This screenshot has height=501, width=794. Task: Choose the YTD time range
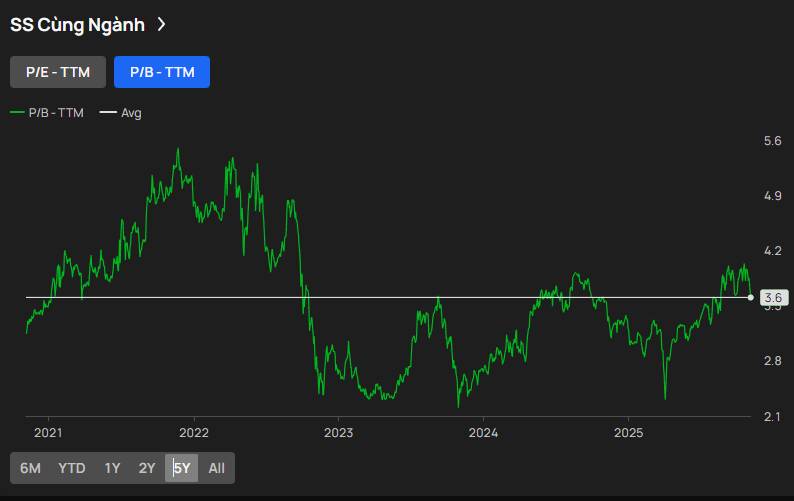[72, 468]
